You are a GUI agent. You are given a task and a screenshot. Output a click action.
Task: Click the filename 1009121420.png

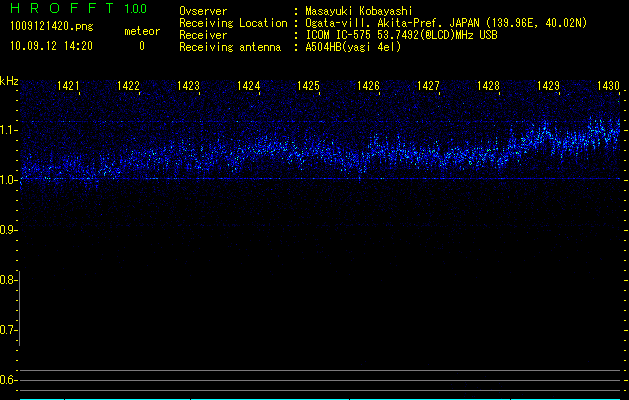(x=52, y=27)
